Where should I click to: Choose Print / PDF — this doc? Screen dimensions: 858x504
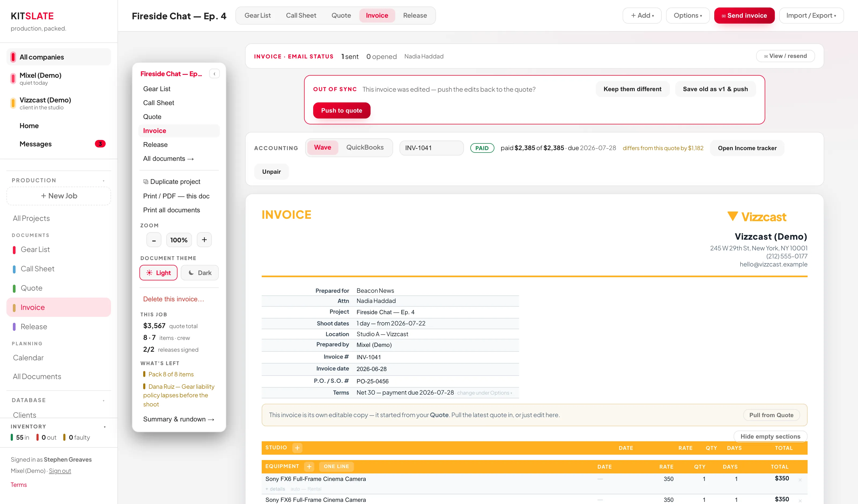pos(179,196)
